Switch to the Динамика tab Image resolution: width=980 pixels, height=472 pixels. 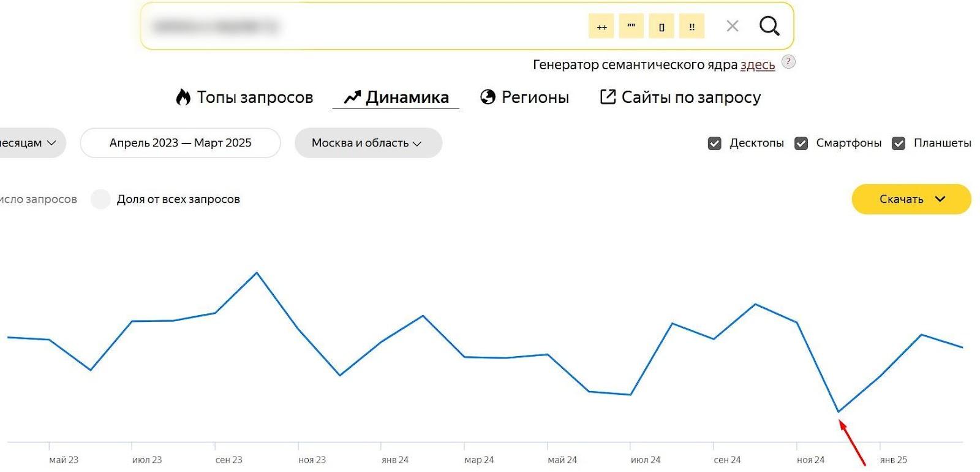pos(396,97)
